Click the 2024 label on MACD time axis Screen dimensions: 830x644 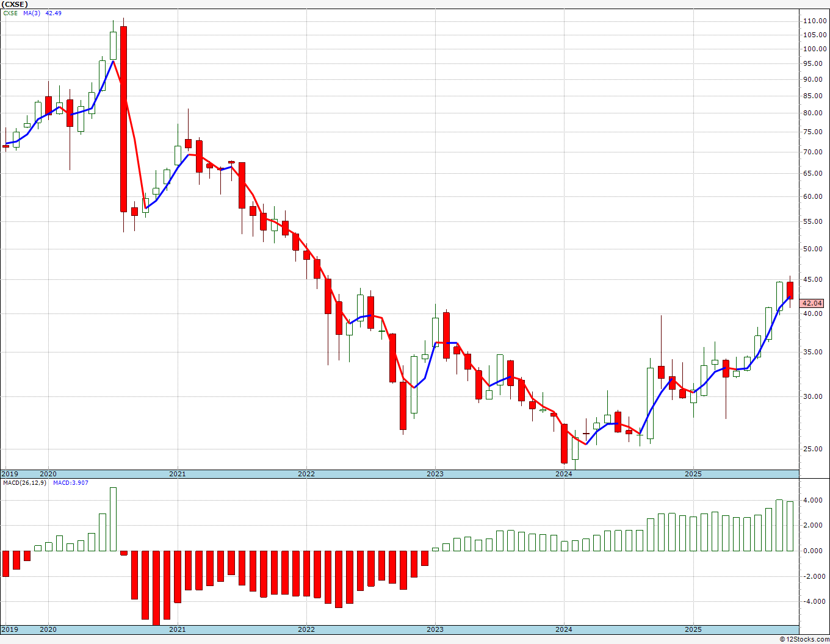tap(563, 629)
